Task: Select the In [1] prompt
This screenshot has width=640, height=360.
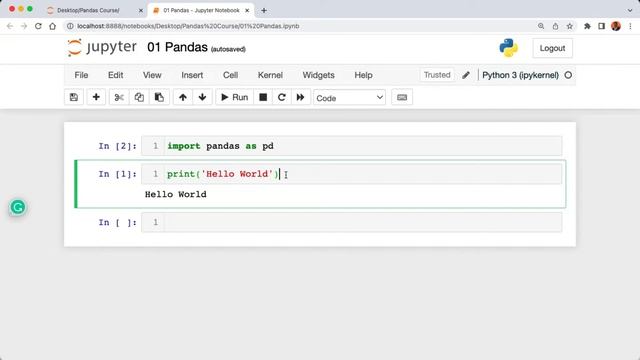Action: (118, 174)
